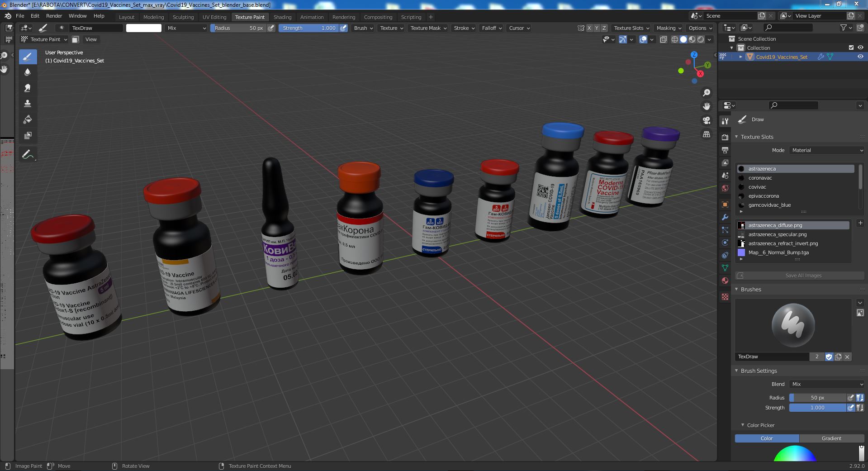Open the Particles properties tab
This screenshot has width=868, height=471.
(725, 230)
